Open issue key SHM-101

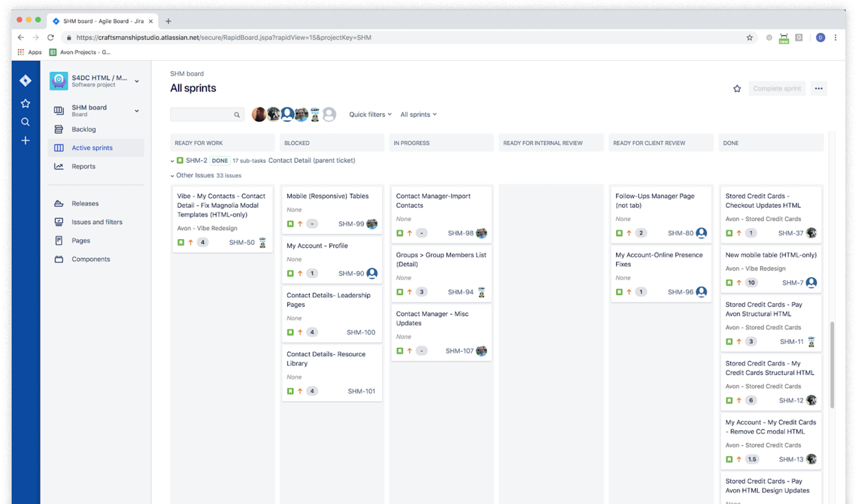pyautogui.click(x=361, y=392)
